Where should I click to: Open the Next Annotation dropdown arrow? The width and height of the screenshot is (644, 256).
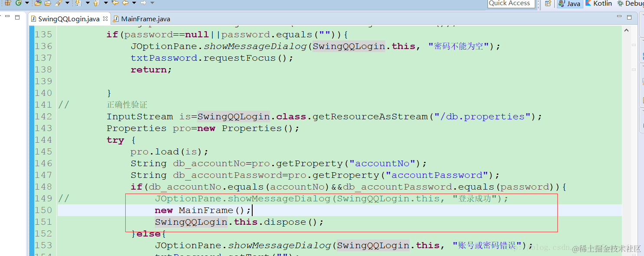click(x=88, y=3)
